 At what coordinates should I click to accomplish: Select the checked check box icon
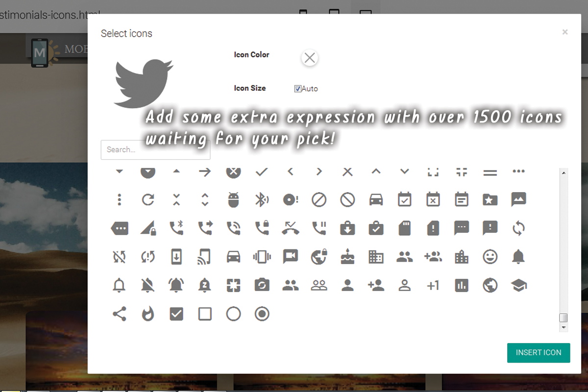pos(176,314)
